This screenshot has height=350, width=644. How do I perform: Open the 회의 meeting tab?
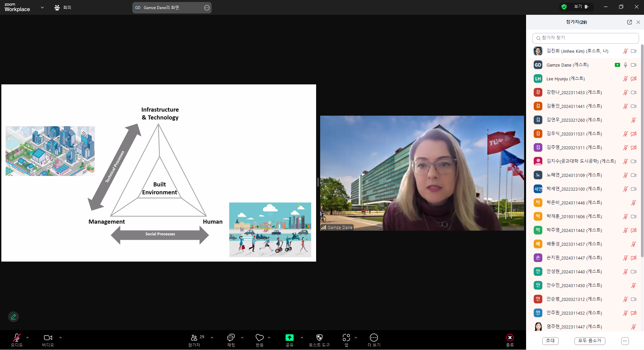point(63,7)
